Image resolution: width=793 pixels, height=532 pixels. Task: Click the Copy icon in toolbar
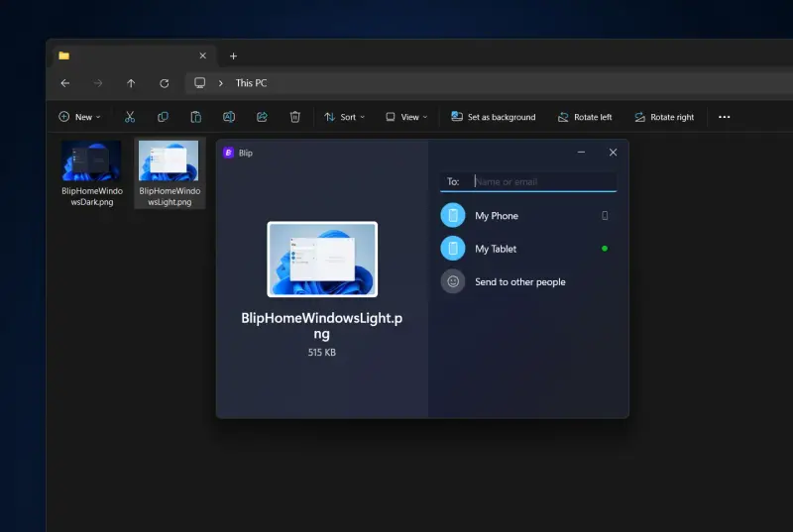click(163, 117)
